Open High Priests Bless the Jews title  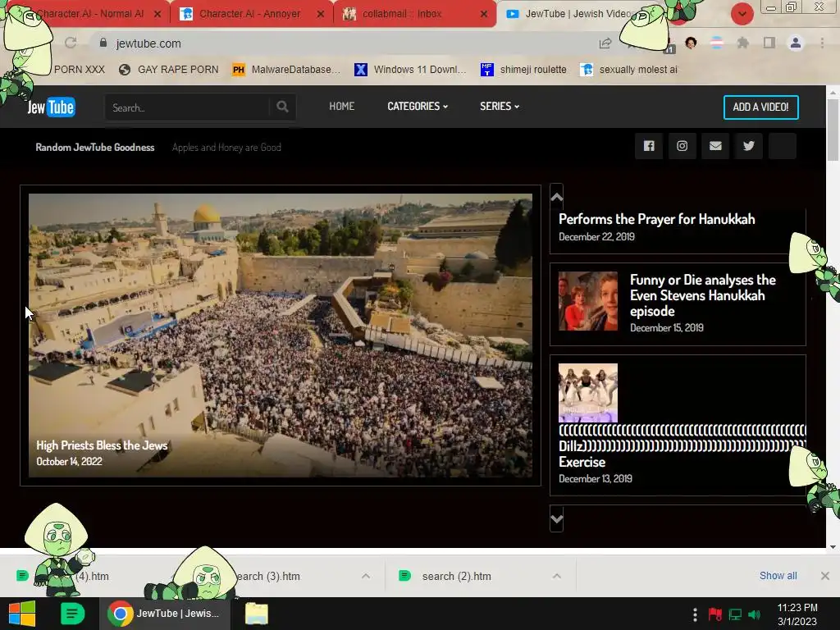[102, 445]
